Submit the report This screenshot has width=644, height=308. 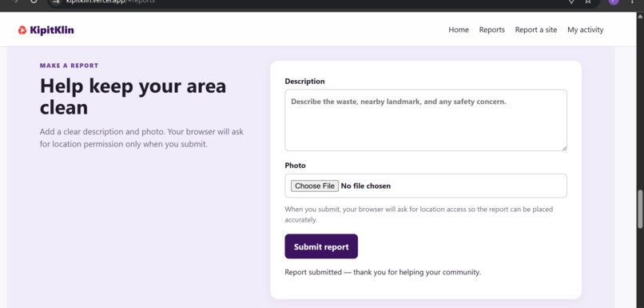[x=321, y=246]
